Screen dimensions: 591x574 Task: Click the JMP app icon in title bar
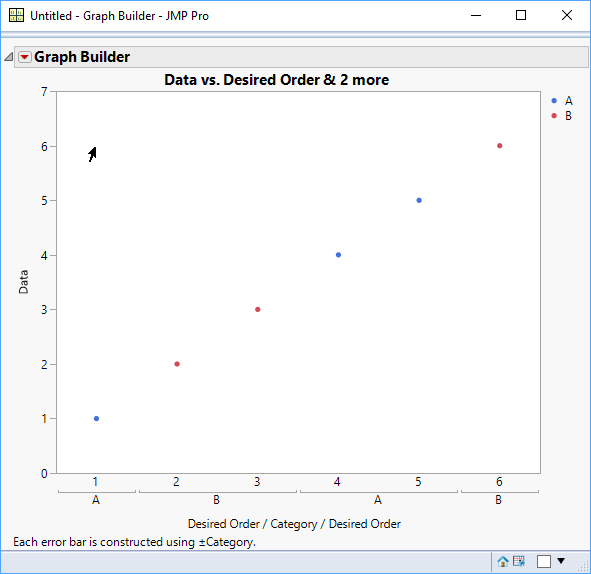click(16, 15)
